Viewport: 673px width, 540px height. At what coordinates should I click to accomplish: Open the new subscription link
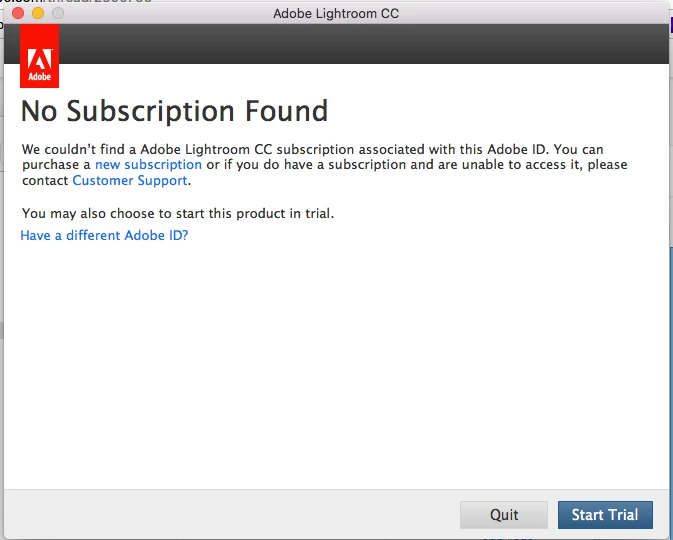tap(148, 164)
